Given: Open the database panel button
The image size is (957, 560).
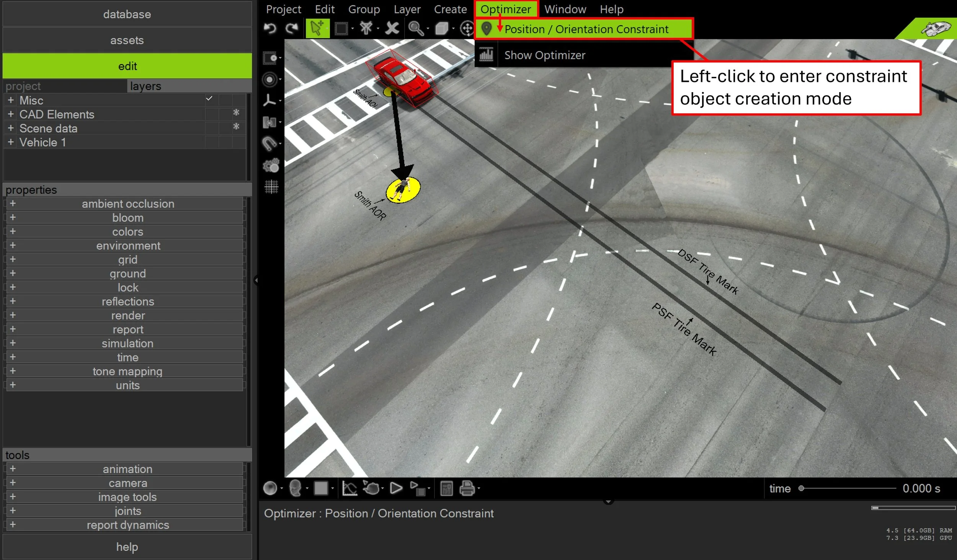Looking at the screenshot, I should 127,15.
